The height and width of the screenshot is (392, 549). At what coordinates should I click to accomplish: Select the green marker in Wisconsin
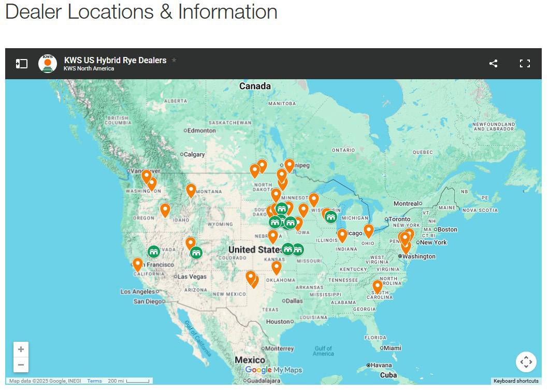click(x=330, y=217)
